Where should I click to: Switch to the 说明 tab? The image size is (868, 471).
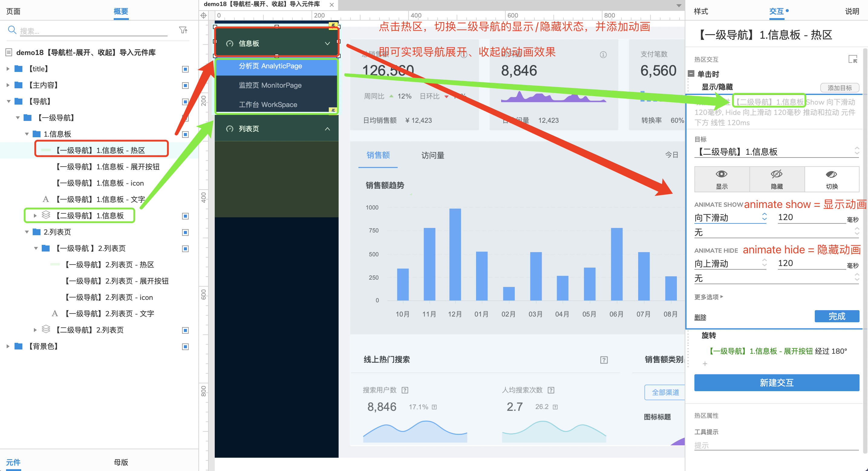coord(852,11)
